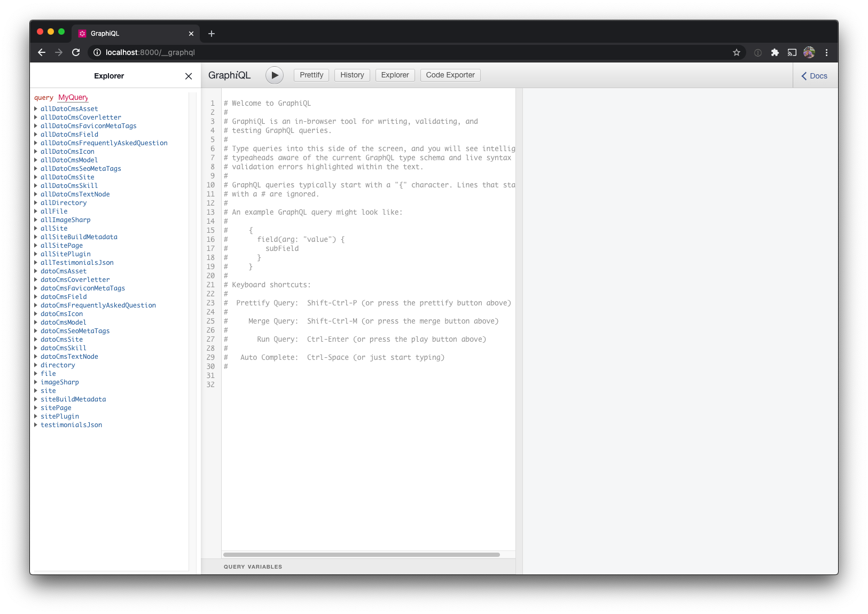Image resolution: width=868 pixels, height=614 pixels.
Task: Close the Explorer panel with the X
Action: pyautogui.click(x=189, y=76)
